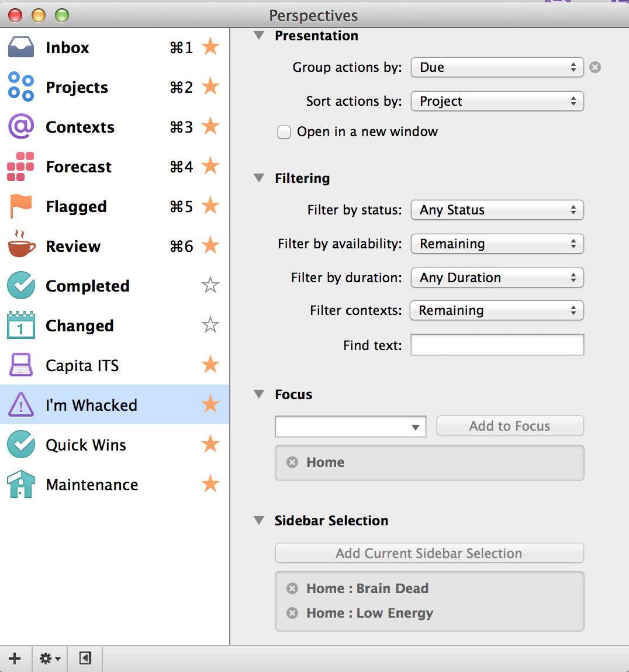Toggle favorite star for Review
The height and width of the screenshot is (672, 629).
(x=210, y=245)
